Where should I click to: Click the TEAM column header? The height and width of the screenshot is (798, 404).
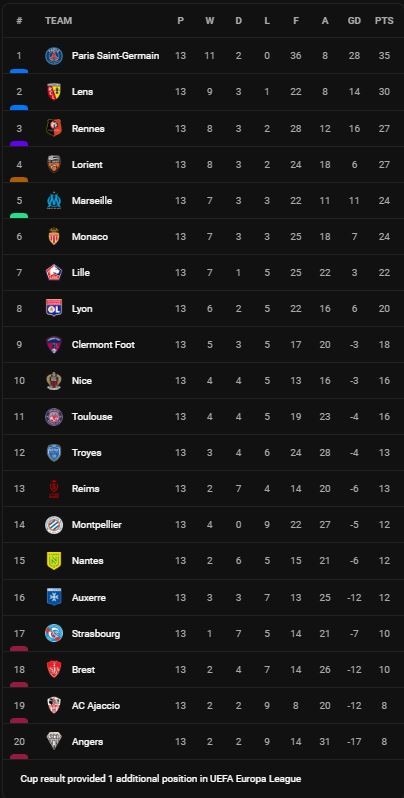pyautogui.click(x=59, y=21)
